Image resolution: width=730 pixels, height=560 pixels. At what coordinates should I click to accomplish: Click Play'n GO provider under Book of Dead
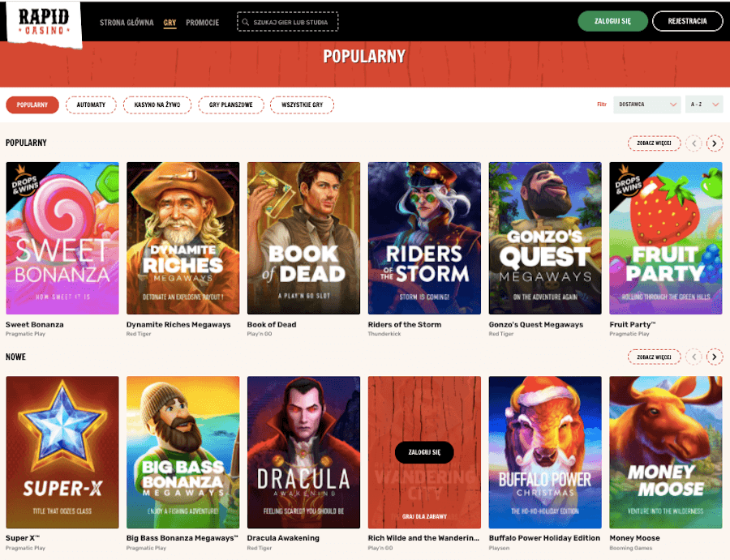pos(260,334)
